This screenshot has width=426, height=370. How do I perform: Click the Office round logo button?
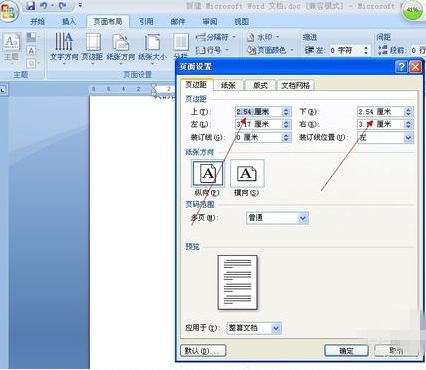[x=9, y=11]
